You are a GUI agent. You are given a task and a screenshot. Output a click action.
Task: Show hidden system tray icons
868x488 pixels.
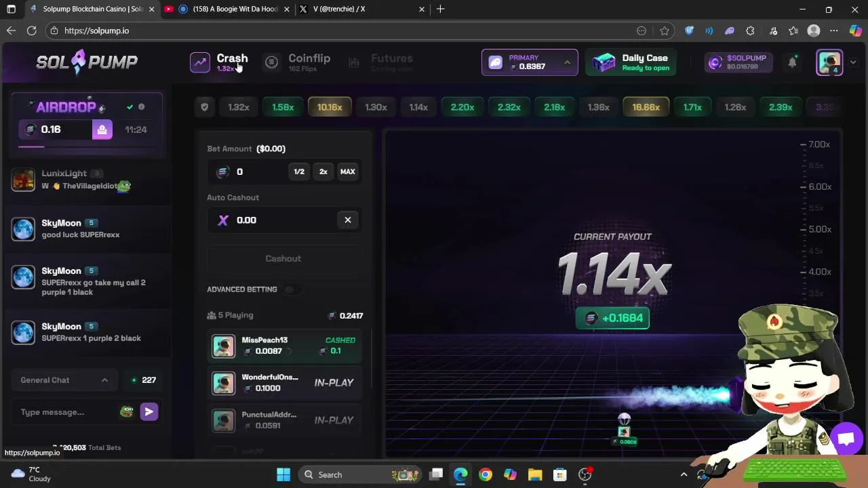pyautogui.click(x=684, y=474)
